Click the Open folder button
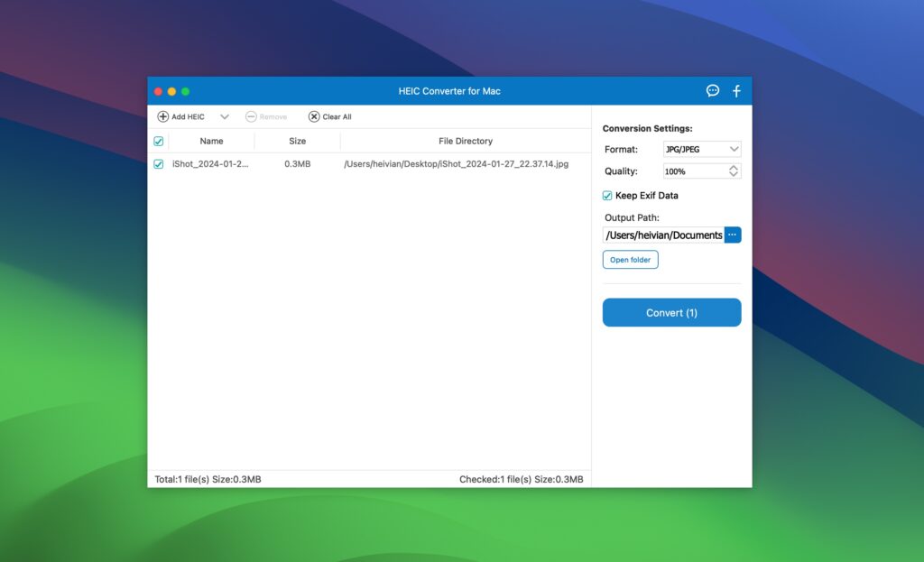Screen dimensions: 924x562 tap(630, 260)
